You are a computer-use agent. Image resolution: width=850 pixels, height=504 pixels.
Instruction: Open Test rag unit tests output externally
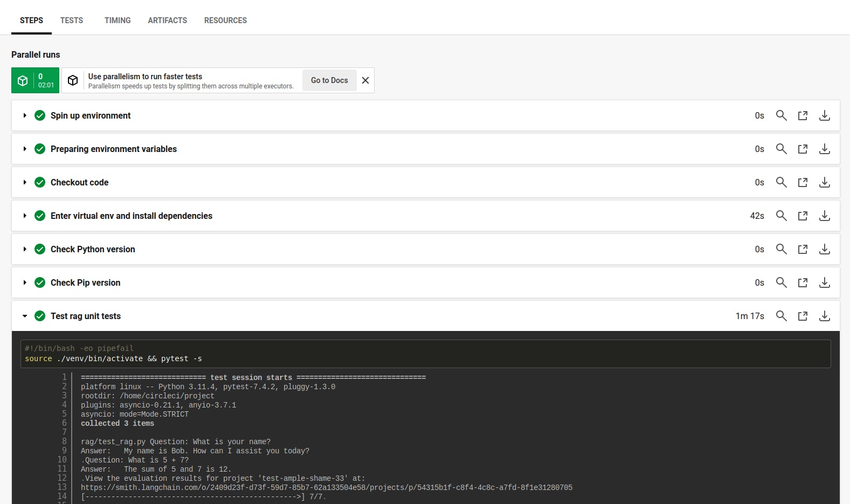803,316
